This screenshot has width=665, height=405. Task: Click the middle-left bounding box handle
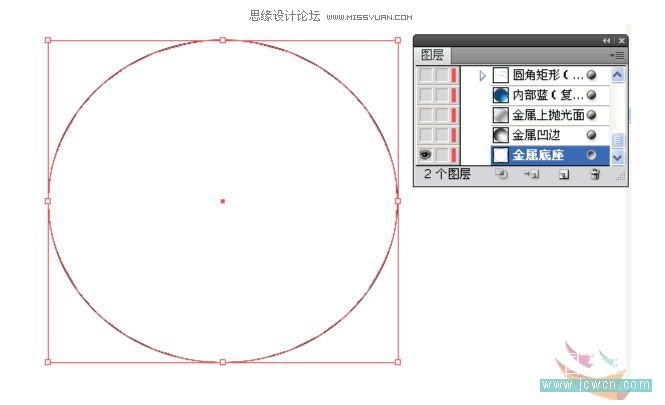pyautogui.click(x=48, y=201)
